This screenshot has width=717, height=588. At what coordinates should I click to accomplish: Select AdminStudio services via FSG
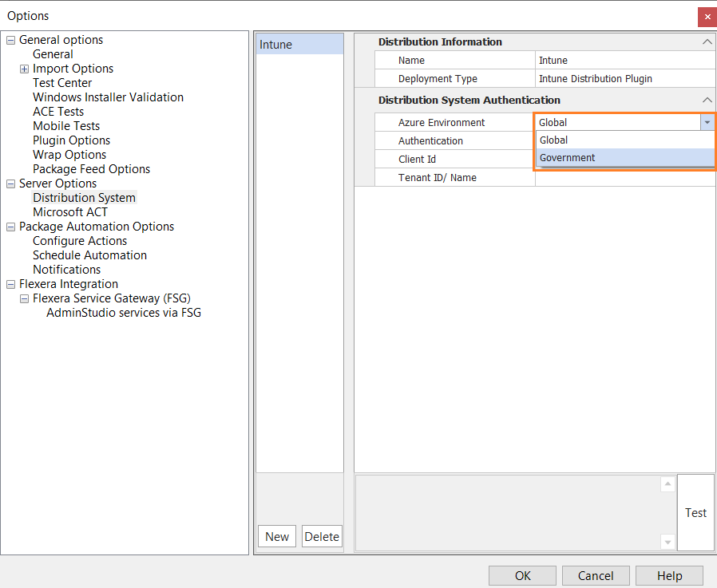[x=124, y=313]
